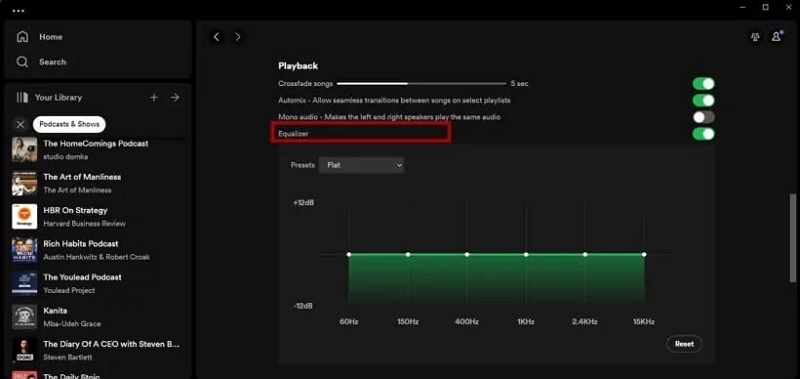800x379 pixels.
Task: Disable the Automix switch
Action: point(704,100)
